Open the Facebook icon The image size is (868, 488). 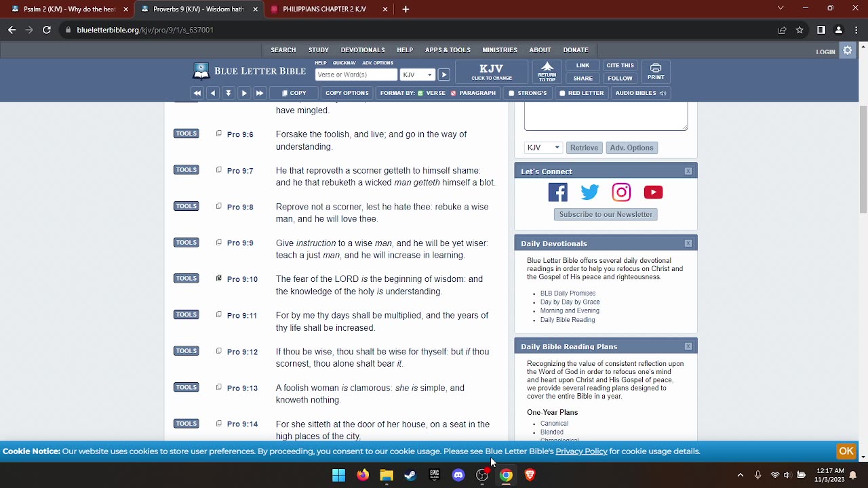558,192
